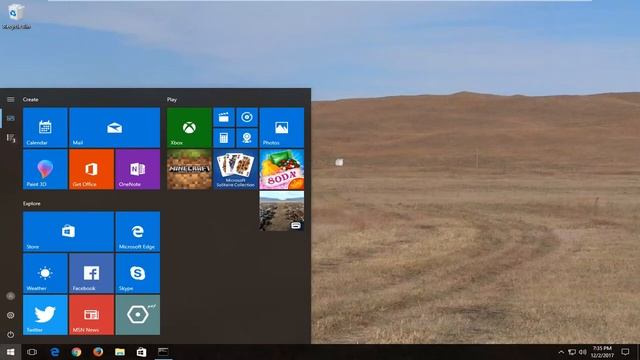The height and width of the screenshot is (360, 640).
Task: Open the OneNote tile
Action: (138, 169)
